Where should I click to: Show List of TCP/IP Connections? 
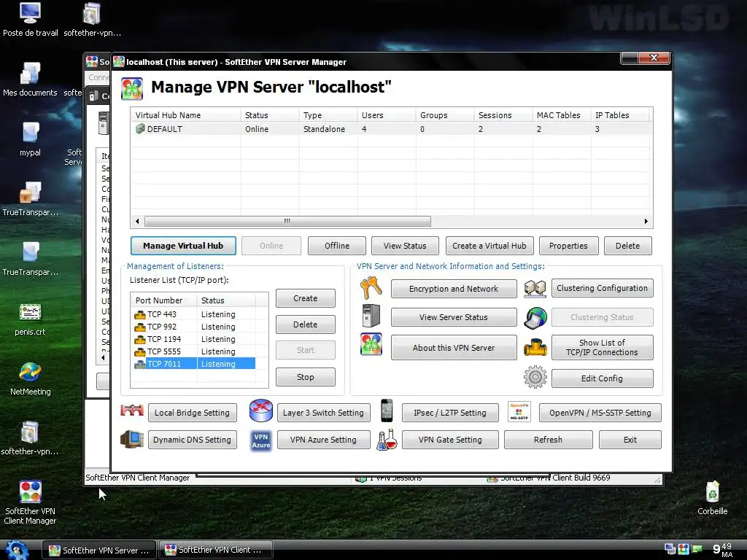coord(602,348)
